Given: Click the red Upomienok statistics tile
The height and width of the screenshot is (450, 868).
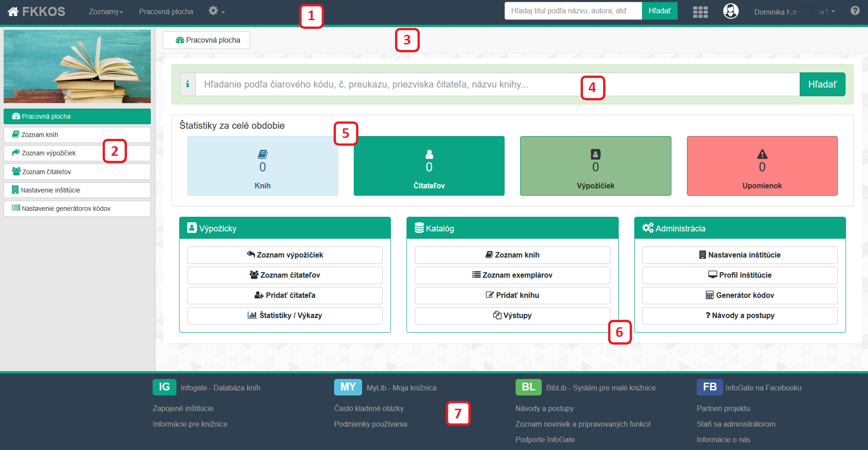Looking at the screenshot, I should pyautogui.click(x=762, y=166).
